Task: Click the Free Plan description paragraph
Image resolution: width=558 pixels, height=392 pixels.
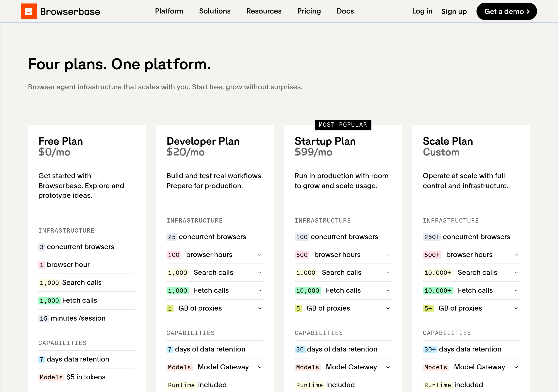Action: (x=81, y=186)
